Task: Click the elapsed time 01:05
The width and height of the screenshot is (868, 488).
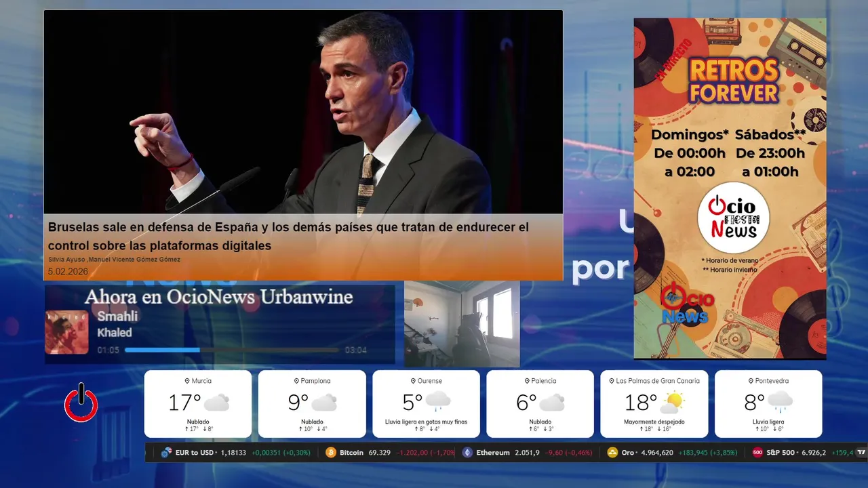Action: click(x=108, y=350)
